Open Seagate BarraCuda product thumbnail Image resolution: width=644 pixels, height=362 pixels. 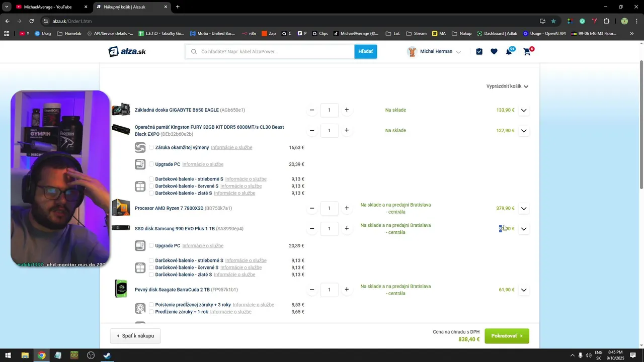(x=121, y=289)
